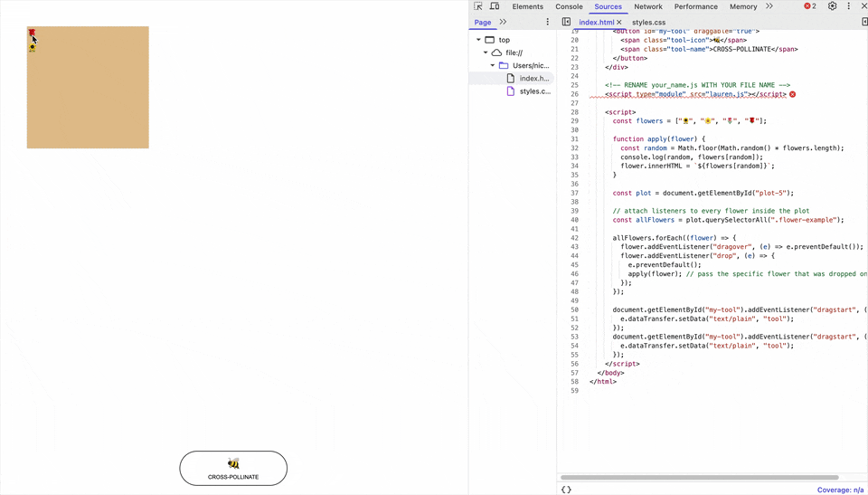Image resolution: width=868 pixels, height=495 pixels.
Task: Open the Console tab
Action: pos(569,6)
